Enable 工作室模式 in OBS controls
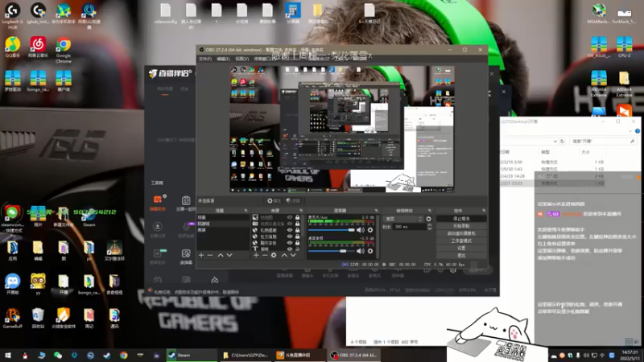Image resolution: width=644 pixels, height=362 pixels. pyautogui.click(x=461, y=241)
